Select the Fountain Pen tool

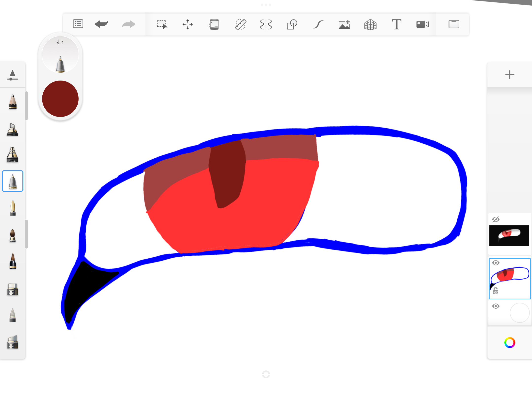pos(12,208)
